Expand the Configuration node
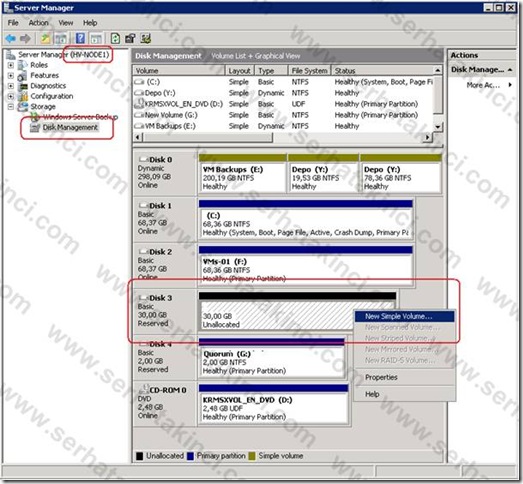 (x=11, y=96)
